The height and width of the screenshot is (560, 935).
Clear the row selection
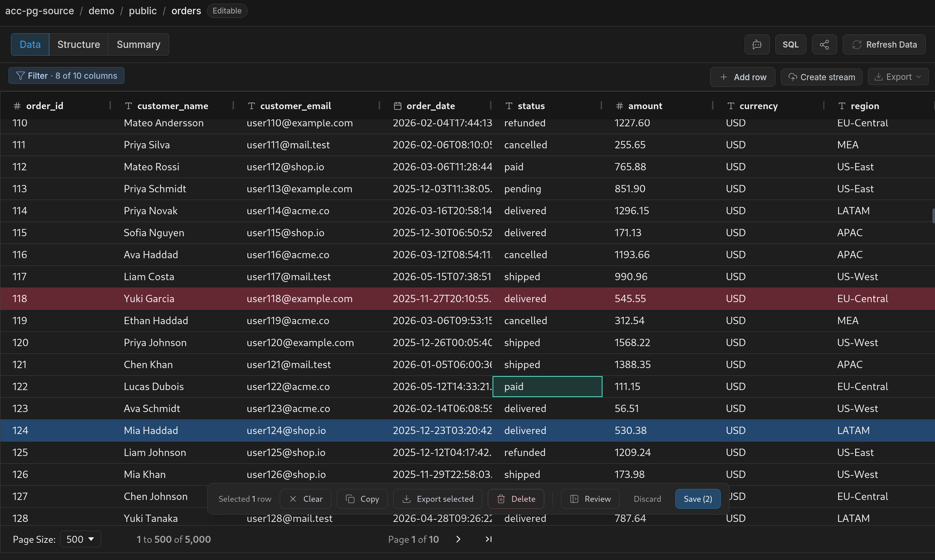(306, 499)
